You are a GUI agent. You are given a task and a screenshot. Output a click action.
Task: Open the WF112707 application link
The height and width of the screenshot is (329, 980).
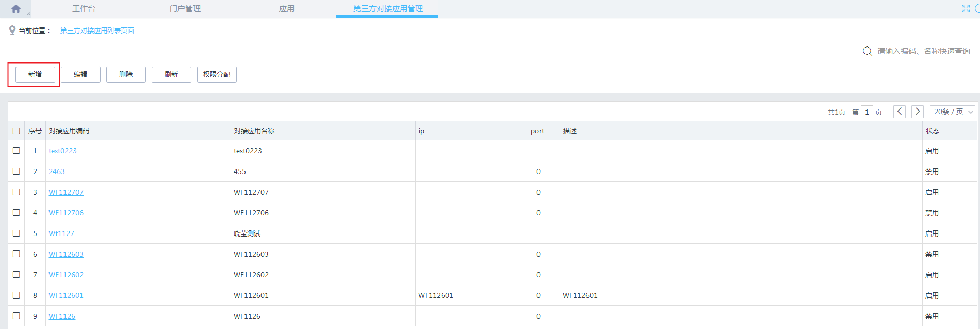[66, 192]
